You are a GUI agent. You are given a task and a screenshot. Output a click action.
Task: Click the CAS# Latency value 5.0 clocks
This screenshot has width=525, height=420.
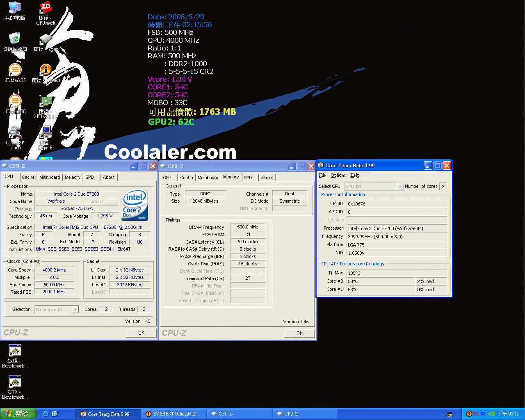pyautogui.click(x=248, y=242)
